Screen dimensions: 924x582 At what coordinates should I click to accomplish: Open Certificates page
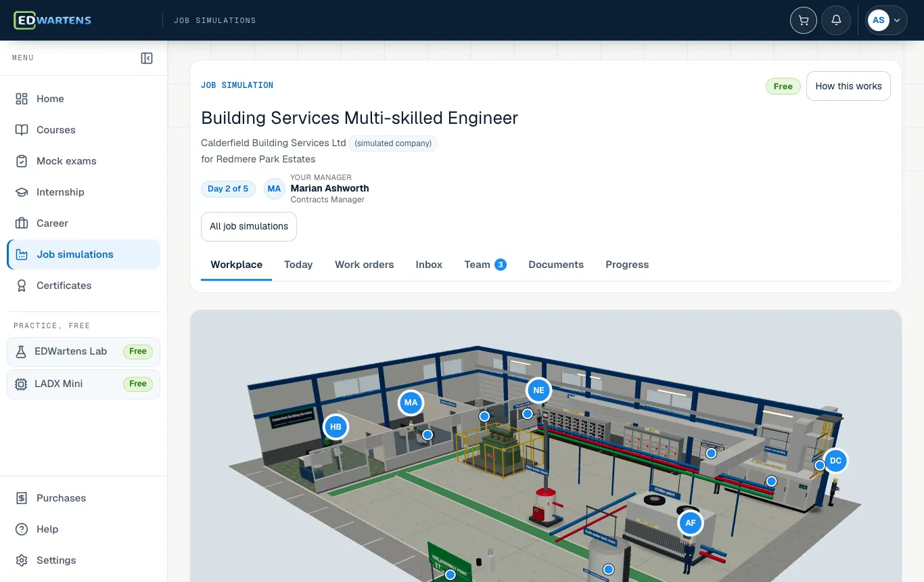point(84,286)
